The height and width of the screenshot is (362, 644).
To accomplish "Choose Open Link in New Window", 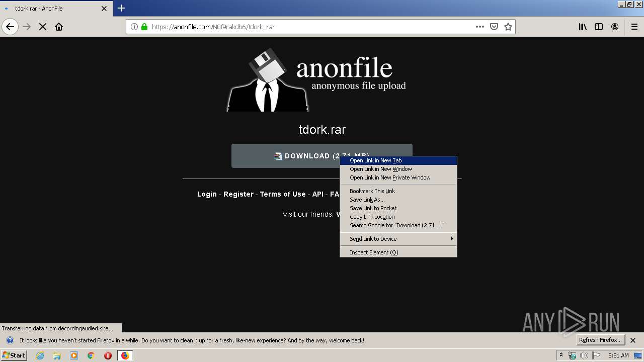I will pos(398,169).
